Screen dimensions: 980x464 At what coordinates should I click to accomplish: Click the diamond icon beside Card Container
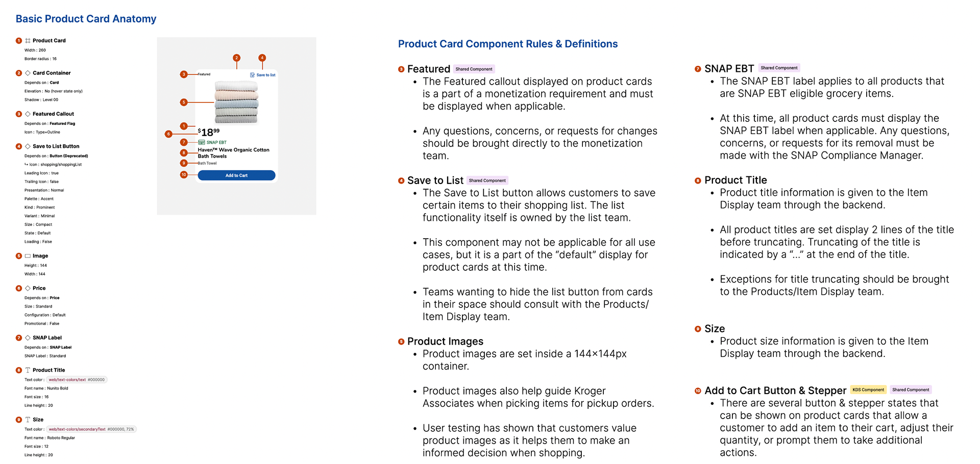28,73
